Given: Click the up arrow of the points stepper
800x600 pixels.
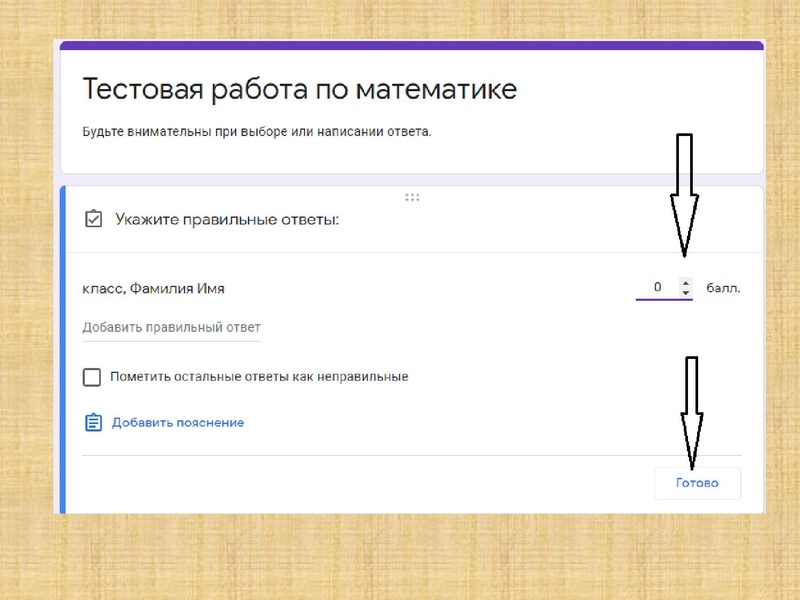Looking at the screenshot, I should click(685, 282).
